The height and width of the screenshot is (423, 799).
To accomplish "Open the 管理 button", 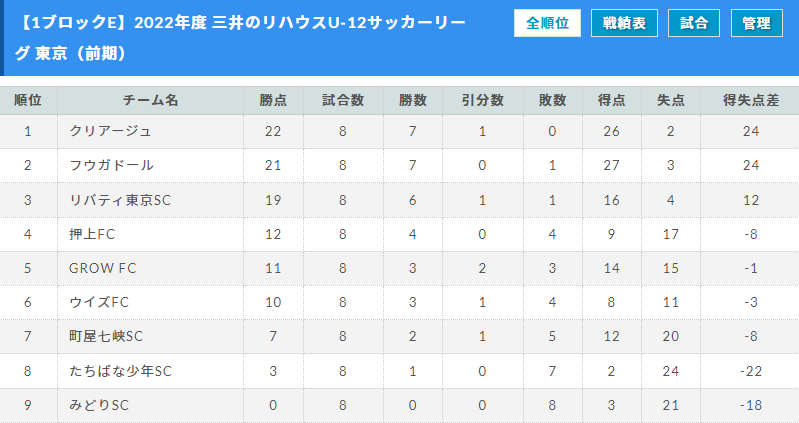I will 757,23.
